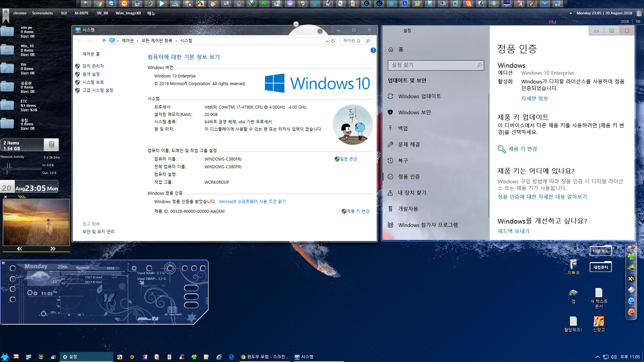Click the 제어판 검색 box in System window
Viewport: 644px width, 362px height.
point(356,41)
